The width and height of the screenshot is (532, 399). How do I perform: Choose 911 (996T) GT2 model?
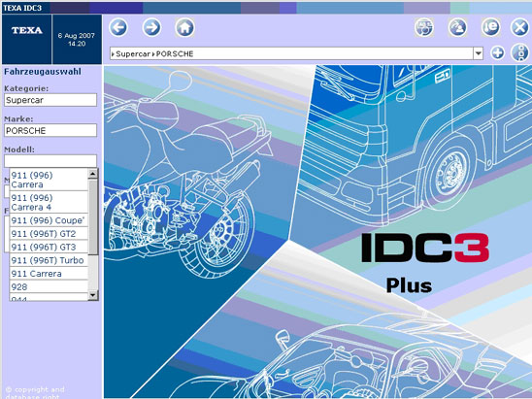pyautogui.click(x=49, y=233)
